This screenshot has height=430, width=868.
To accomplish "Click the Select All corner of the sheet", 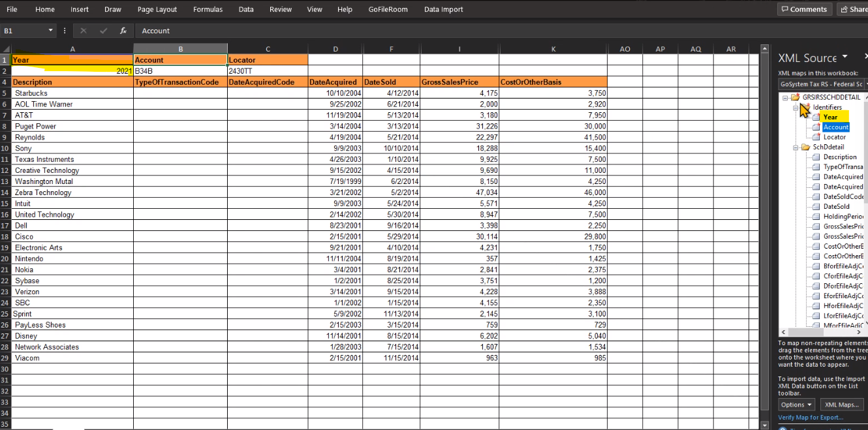I will coord(5,49).
